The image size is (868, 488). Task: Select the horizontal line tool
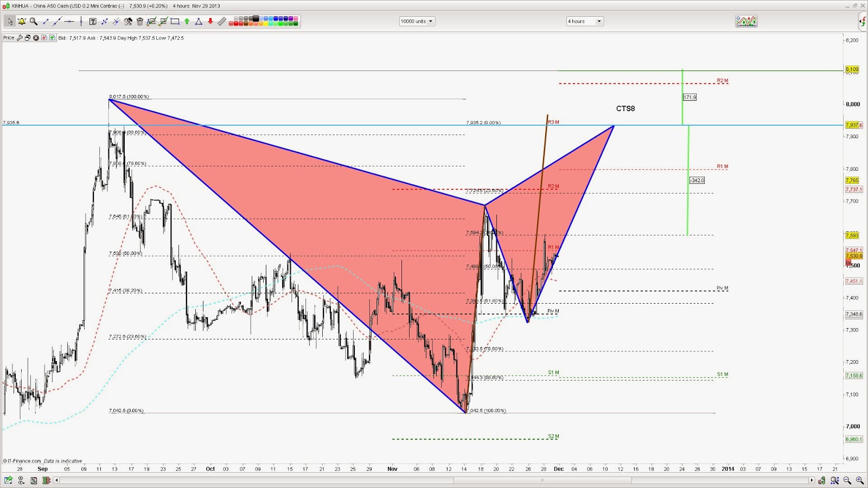tap(69, 22)
